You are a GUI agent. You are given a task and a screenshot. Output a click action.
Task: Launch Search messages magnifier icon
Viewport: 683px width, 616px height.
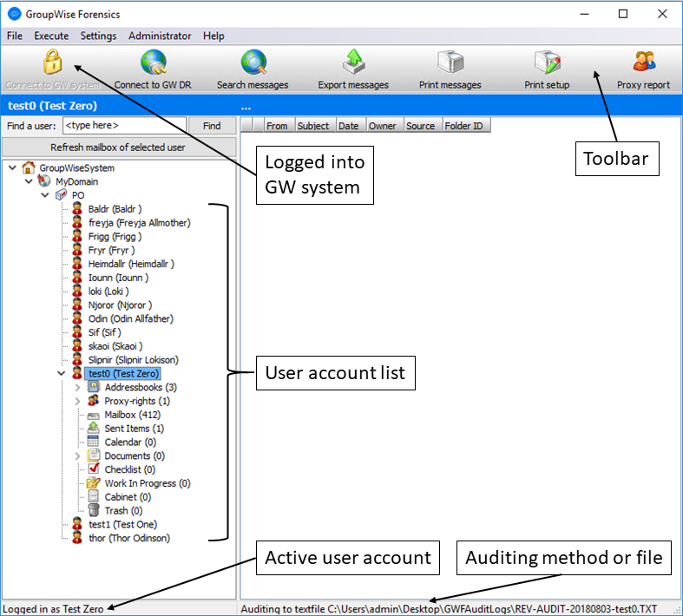click(x=253, y=62)
